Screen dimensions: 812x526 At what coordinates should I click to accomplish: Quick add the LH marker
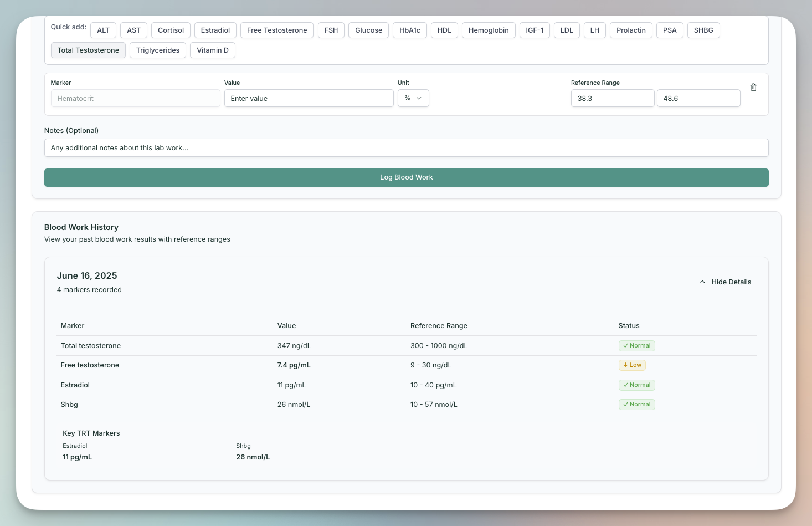pos(595,30)
